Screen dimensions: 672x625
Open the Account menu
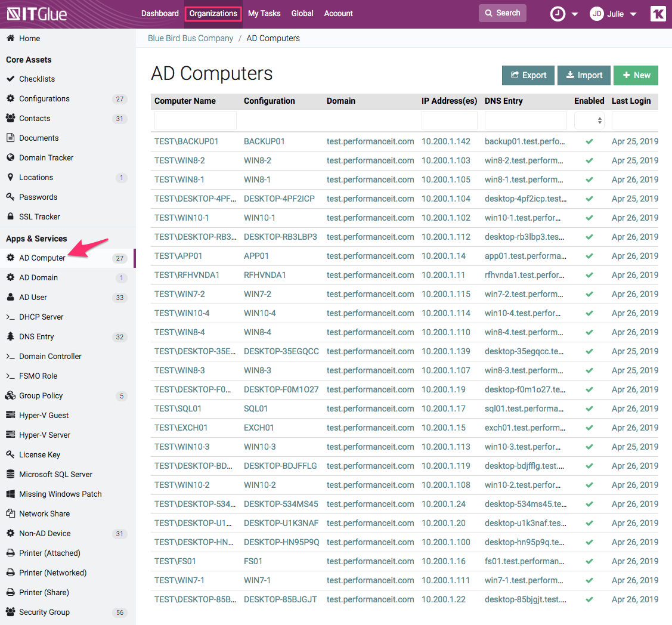pos(338,13)
